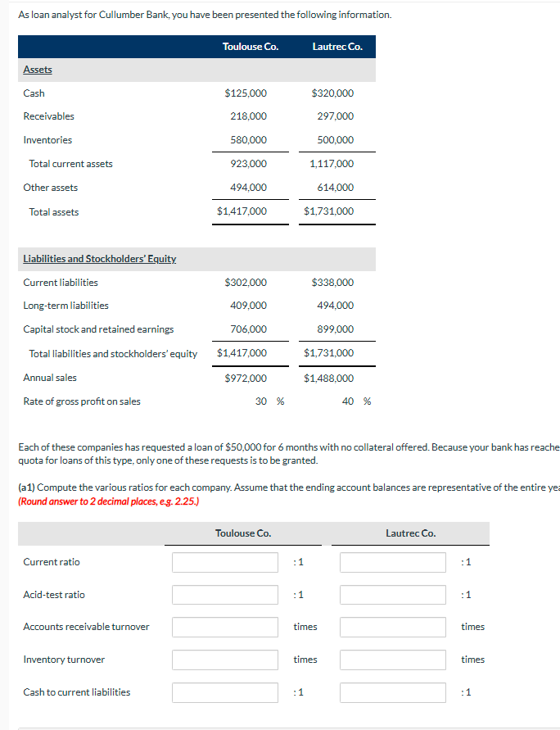The width and height of the screenshot is (560, 730).
Task: Click the Assets section heading
Action: pos(36,70)
